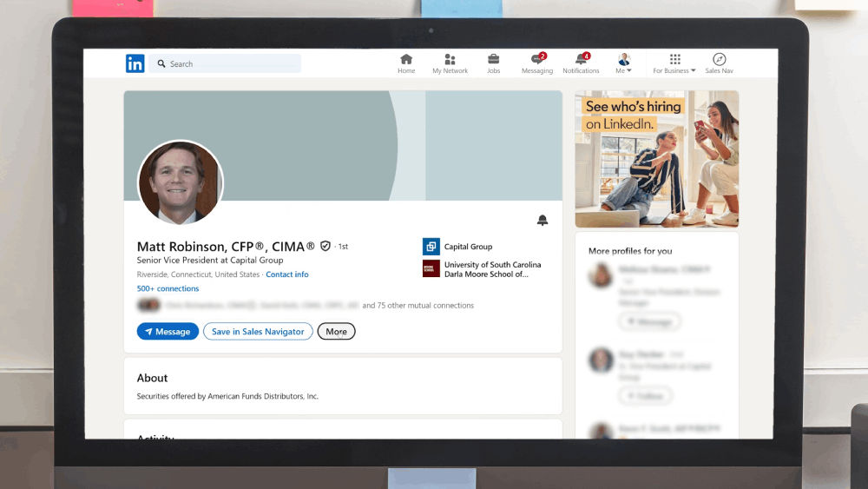868x489 pixels.
Task: Click the LinkedIn logo icon
Action: pyautogui.click(x=135, y=63)
